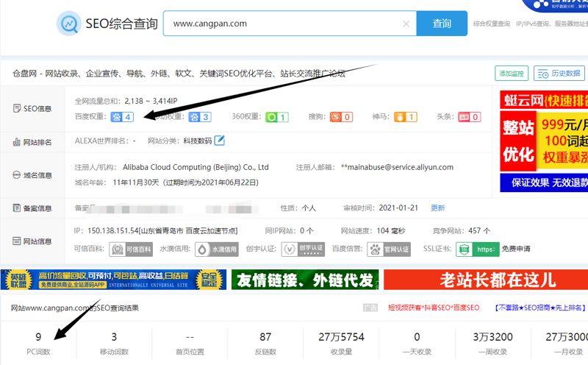Click the 反链数 value 87
This screenshot has height=365, width=588.
click(265, 337)
